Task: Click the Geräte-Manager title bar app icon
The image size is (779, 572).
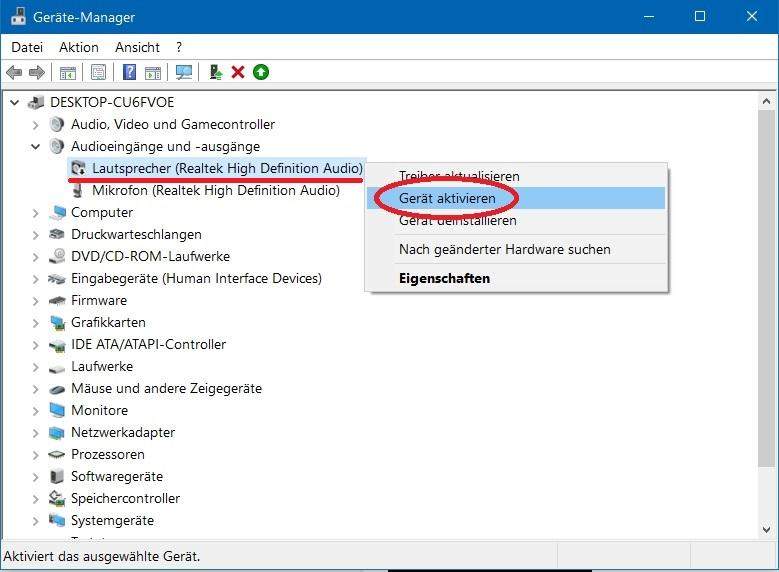Action: point(18,16)
